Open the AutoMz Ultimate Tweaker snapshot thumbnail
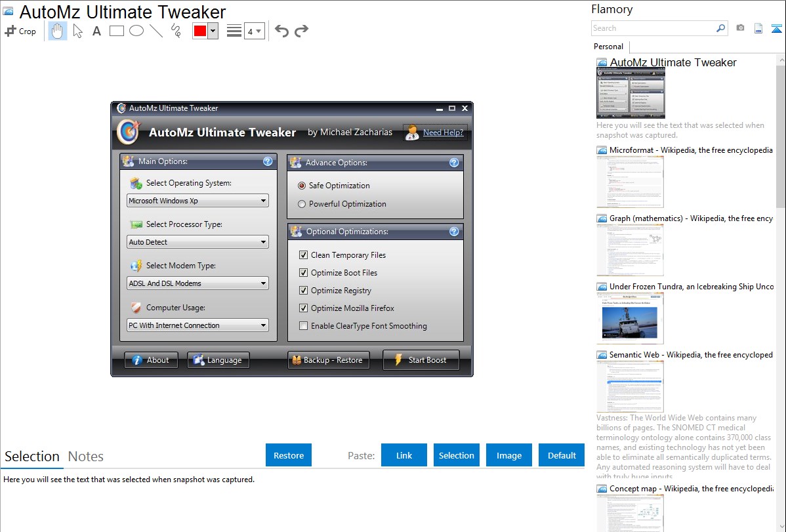The image size is (786, 532). 631,93
